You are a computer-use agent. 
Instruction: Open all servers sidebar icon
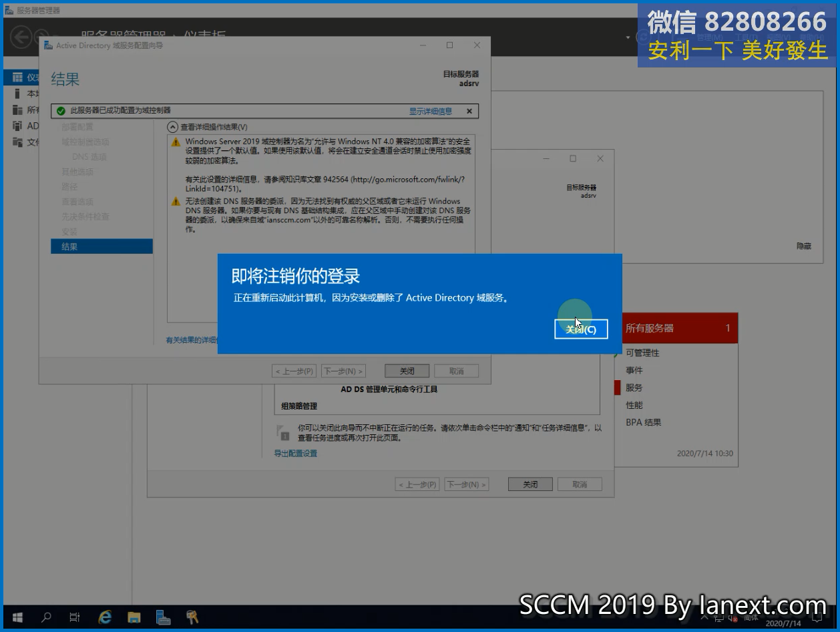(x=17, y=110)
